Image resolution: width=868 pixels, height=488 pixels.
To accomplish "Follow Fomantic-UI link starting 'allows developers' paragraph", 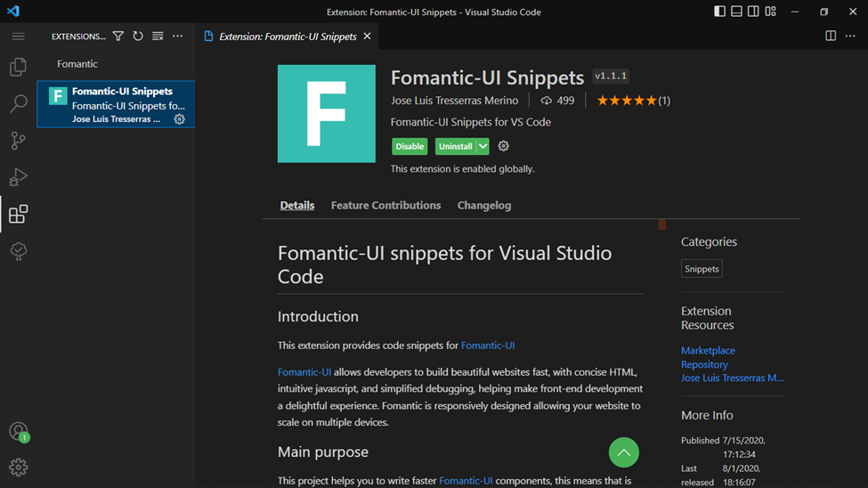I will (x=304, y=371).
